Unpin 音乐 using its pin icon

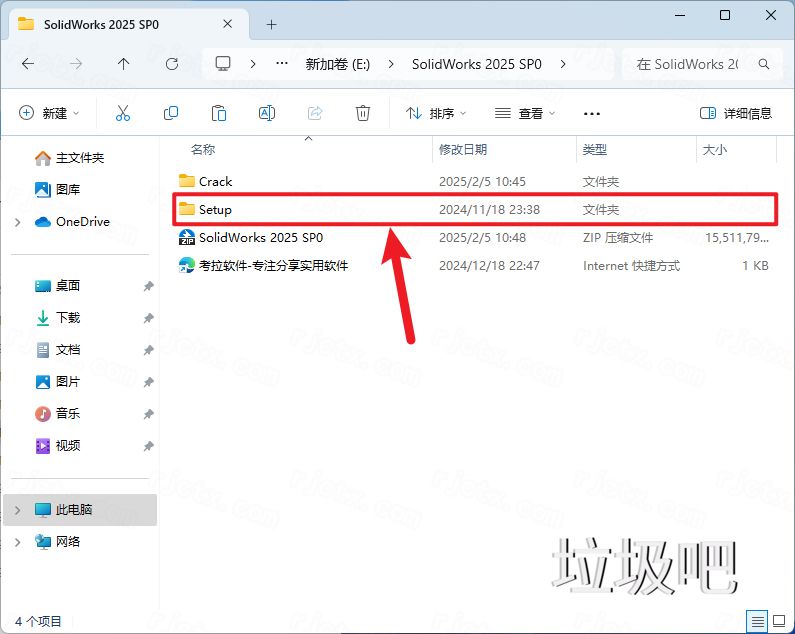click(148, 414)
